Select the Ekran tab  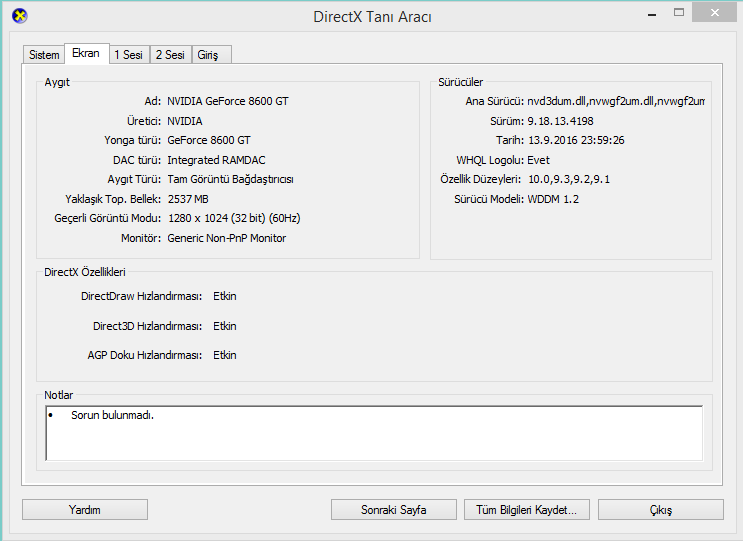tap(86, 53)
